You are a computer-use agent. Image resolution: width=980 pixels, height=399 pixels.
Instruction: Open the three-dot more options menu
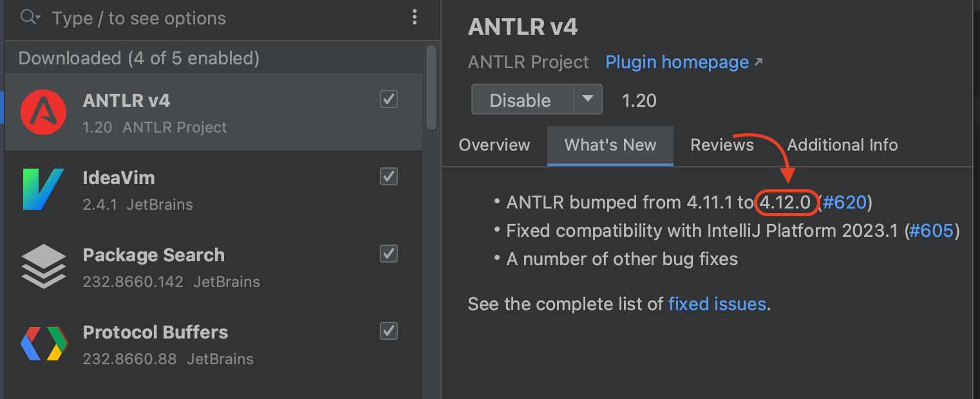pyautogui.click(x=415, y=17)
